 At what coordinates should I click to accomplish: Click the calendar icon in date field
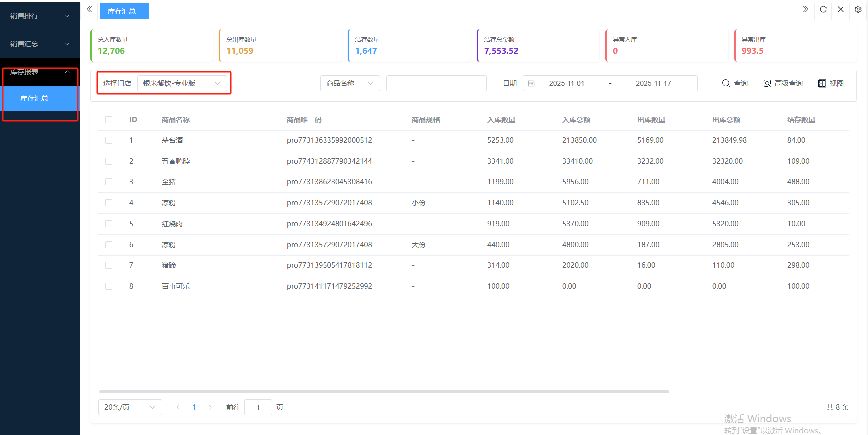point(531,83)
